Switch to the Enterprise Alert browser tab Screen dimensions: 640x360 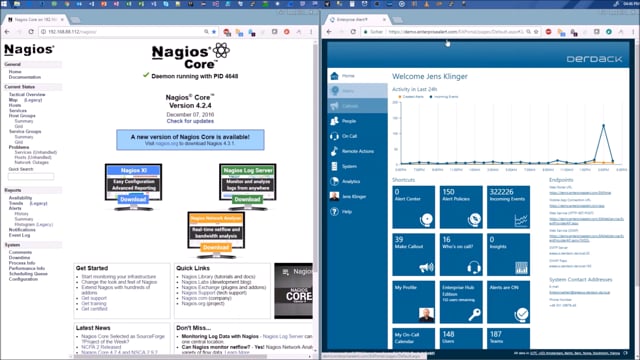coord(358,19)
